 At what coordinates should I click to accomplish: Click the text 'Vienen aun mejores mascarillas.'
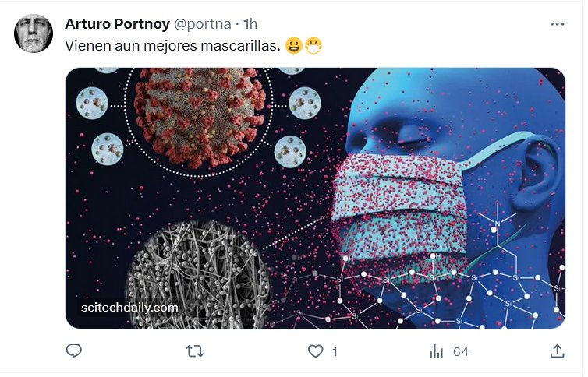click(x=172, y=47)
